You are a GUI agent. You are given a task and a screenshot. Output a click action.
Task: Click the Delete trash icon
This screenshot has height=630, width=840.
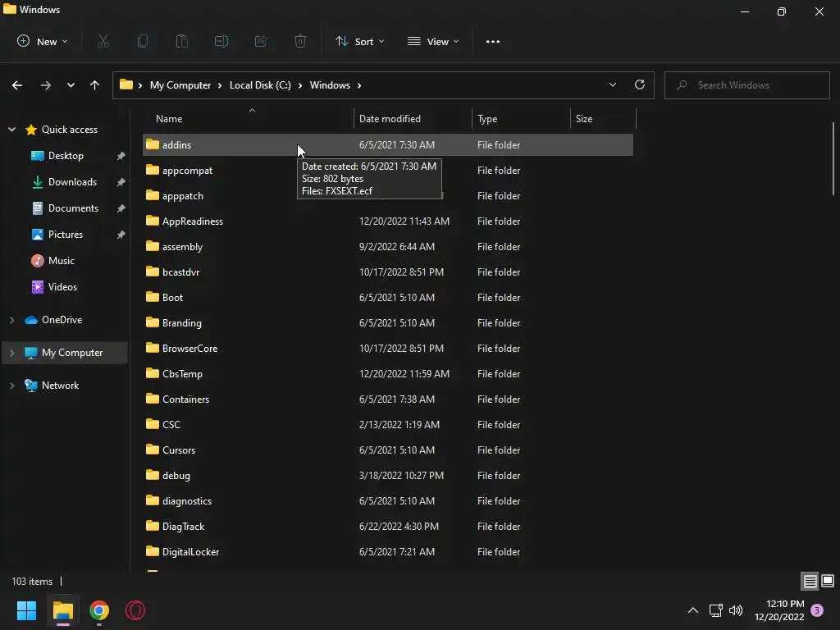(300, 41)
